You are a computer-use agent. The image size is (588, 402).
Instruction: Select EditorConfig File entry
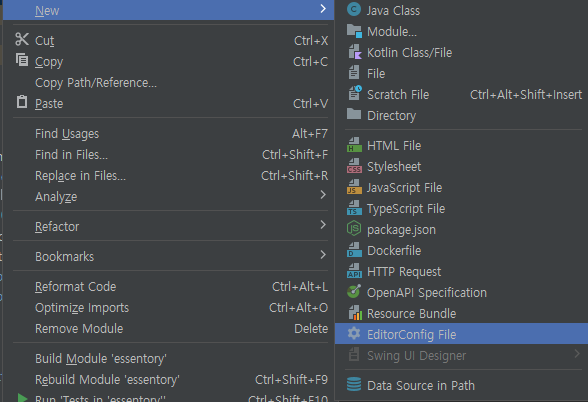[461, 334]
